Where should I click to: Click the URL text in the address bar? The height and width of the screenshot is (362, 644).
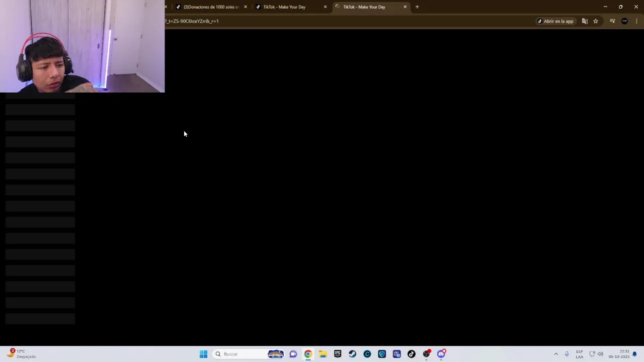pyautogui.click(x=192, y=21)
